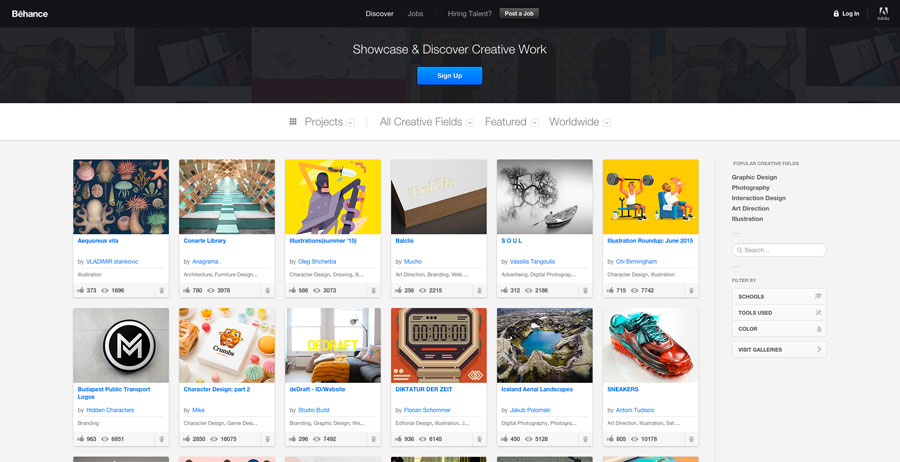Expand the Color filter
The height and width of the screenshot is (462, 900).
click(x=779, y=329)
